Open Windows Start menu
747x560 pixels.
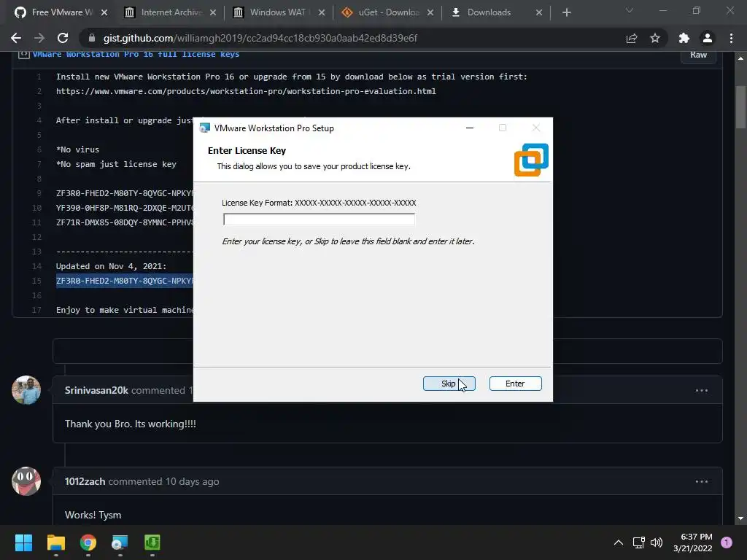coord(23,542)
